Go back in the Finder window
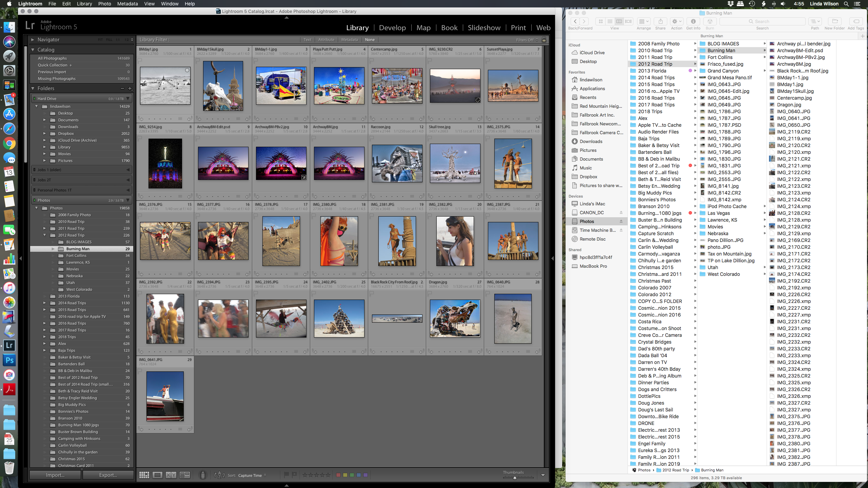 [x=575, y=21]
